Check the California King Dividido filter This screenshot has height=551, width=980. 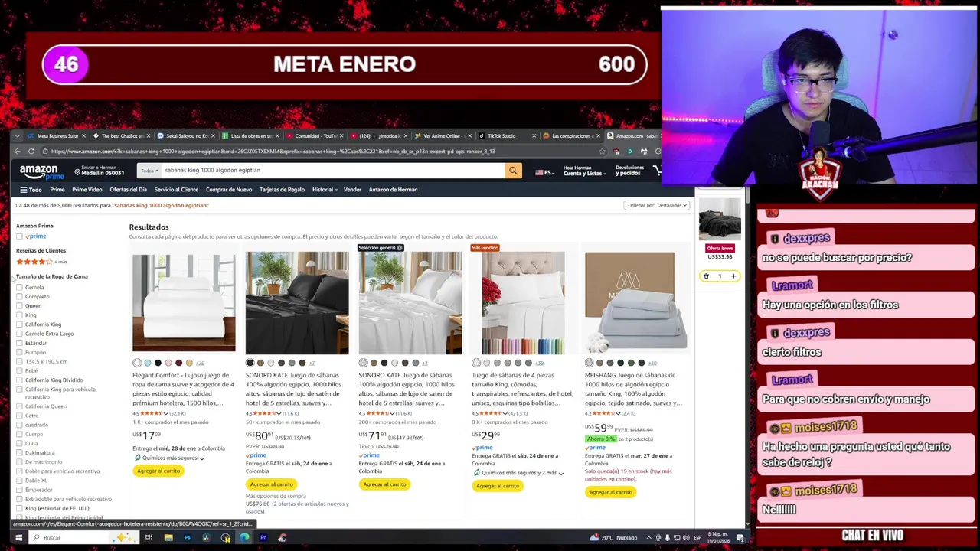click(19, 380)
